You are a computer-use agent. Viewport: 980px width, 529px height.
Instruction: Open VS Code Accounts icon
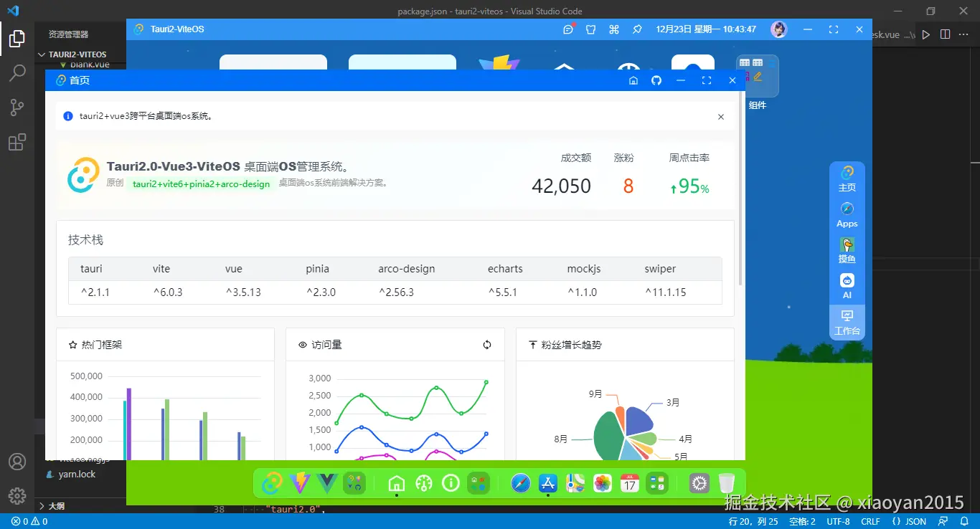17,462
